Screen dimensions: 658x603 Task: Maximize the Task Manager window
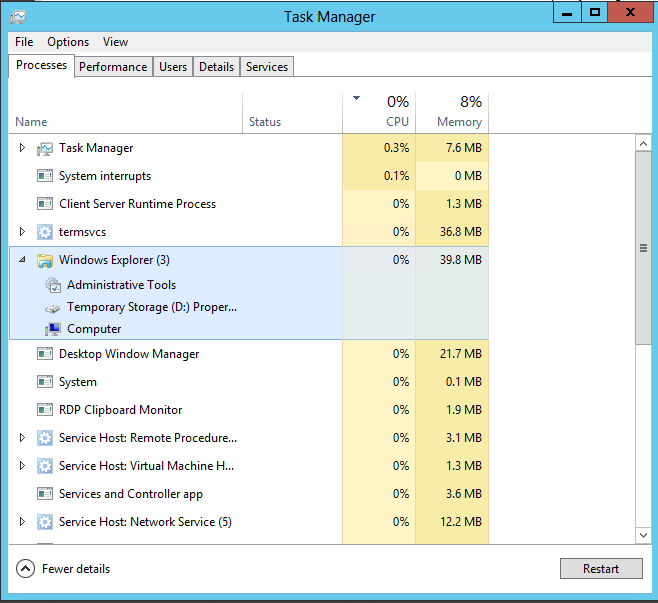595,13
